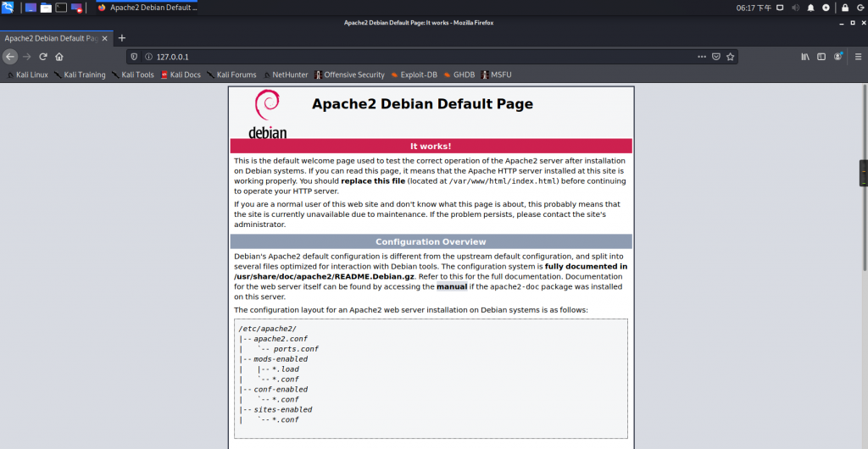Click the sites-enabled line in the tree
Screen dimensions: 868x449
click(x=283, y=410)
